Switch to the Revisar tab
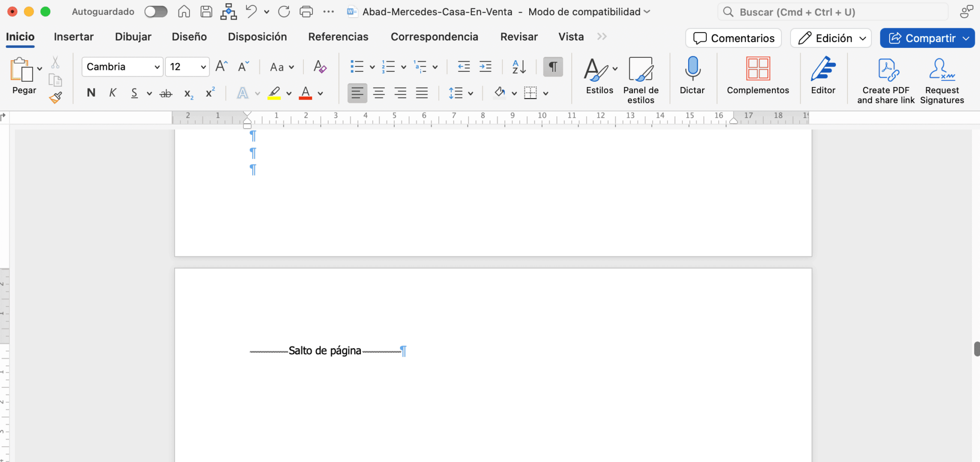 click(519, 36)
